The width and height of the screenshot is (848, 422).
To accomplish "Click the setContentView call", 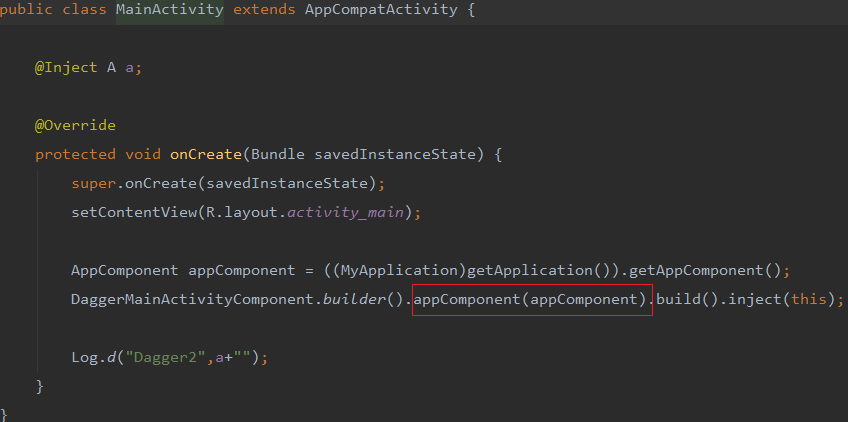I will click(x=134, y=212).
